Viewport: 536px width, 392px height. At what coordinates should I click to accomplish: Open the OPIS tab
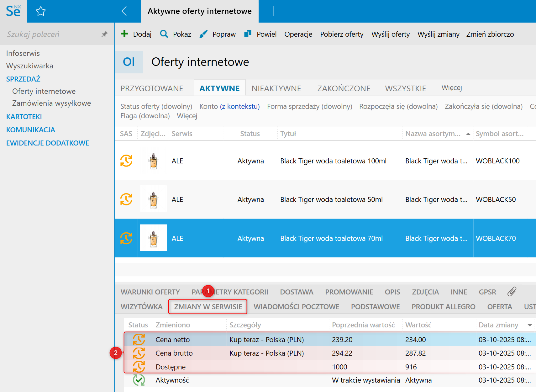tap(392, 292)
